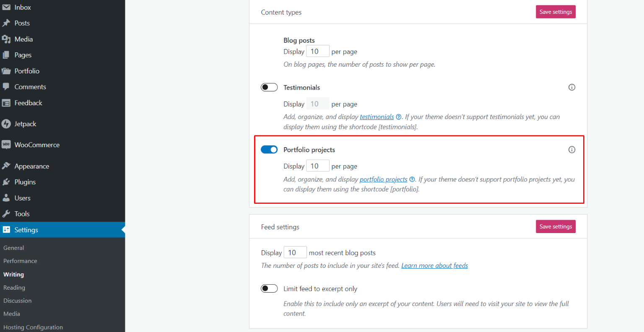This screenshot has width=644, height=332.
Task: Go to Performance settings submenu
Action: pos(20,261)
